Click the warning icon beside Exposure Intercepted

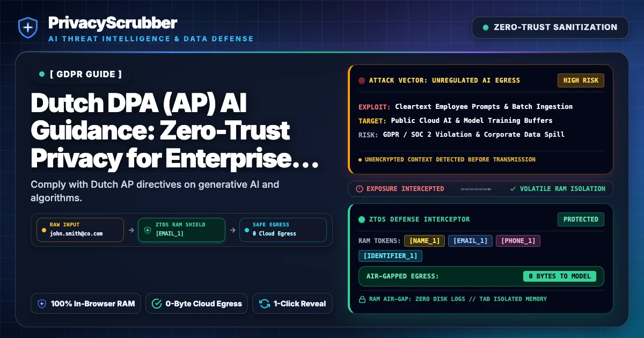[x=360, y=189]
